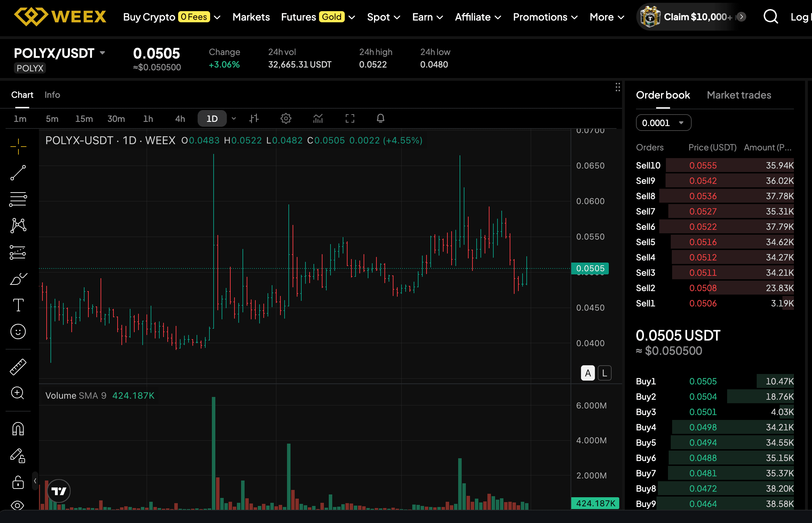812x523 pixels.
Task: Switch to 4h interval
Action: (180, 119)
